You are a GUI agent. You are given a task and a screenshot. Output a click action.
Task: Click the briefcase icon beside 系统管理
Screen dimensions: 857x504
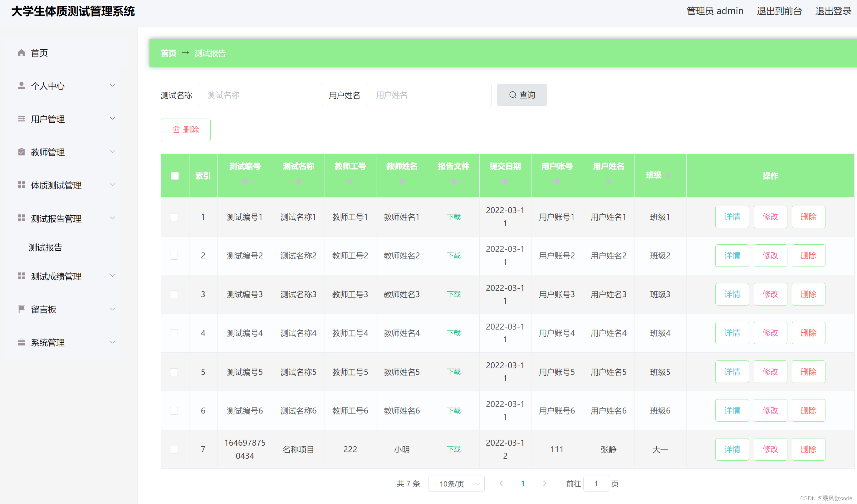(x=22, y=342)
